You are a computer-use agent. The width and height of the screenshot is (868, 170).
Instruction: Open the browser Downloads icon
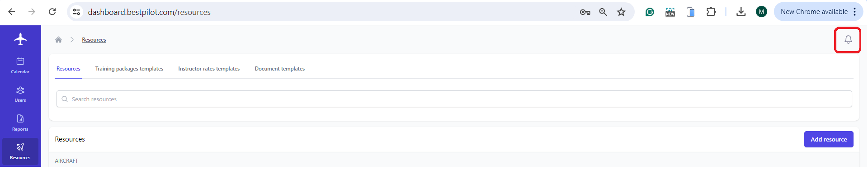pos(741,12)
